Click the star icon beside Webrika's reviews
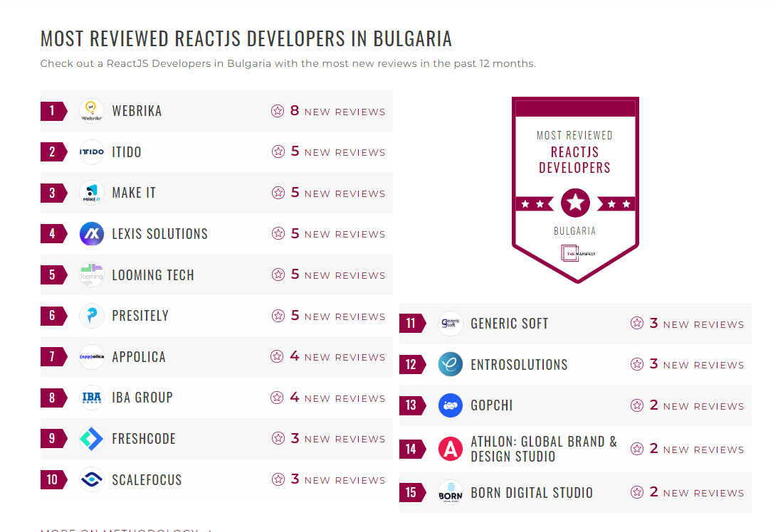The image size is (778, 532). click(x=276, y=110)
